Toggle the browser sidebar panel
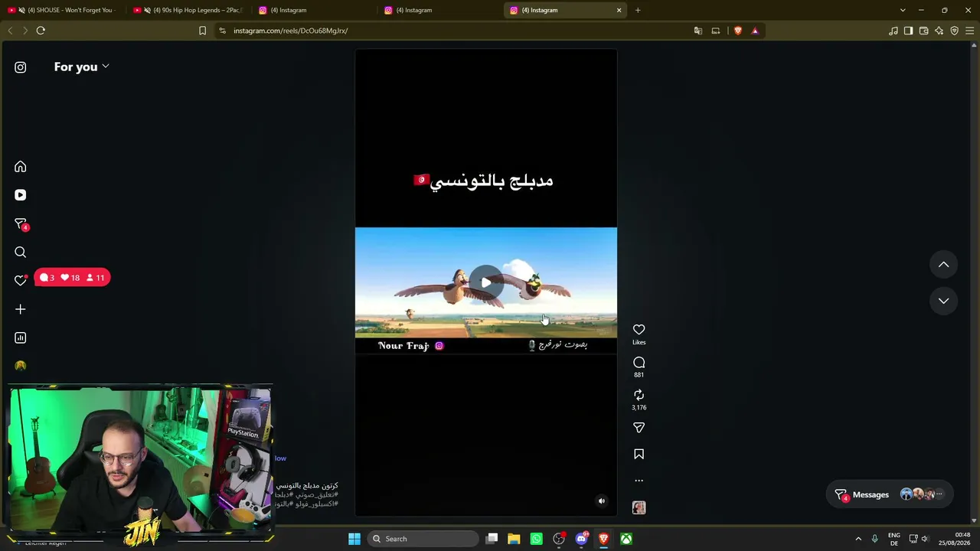Viewport: 980px width, 551px height. (909, 31)
